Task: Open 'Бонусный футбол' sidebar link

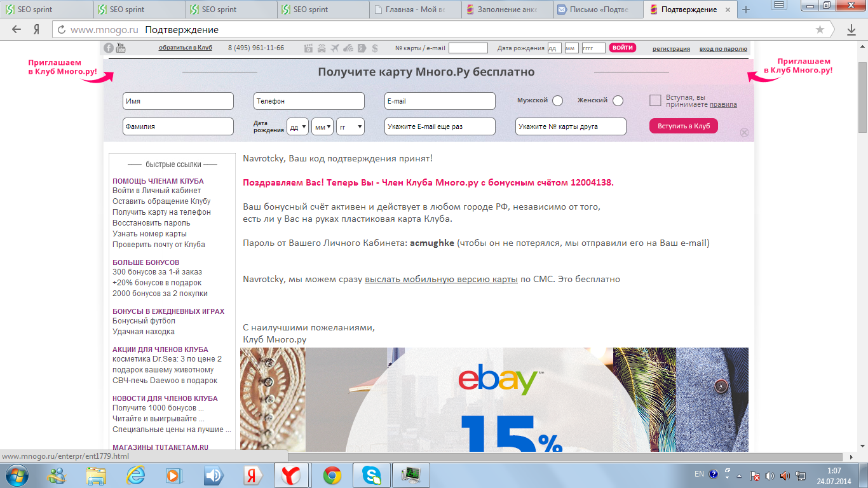Action: coord(144,321)
